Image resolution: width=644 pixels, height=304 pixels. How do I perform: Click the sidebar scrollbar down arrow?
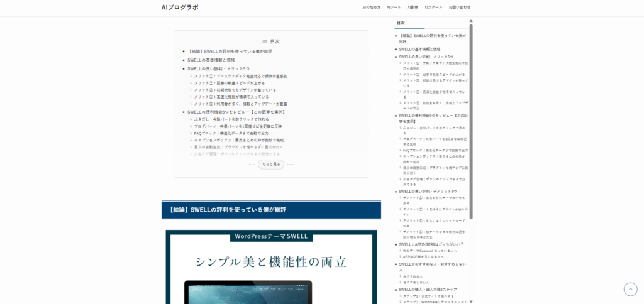click(471, 301)
